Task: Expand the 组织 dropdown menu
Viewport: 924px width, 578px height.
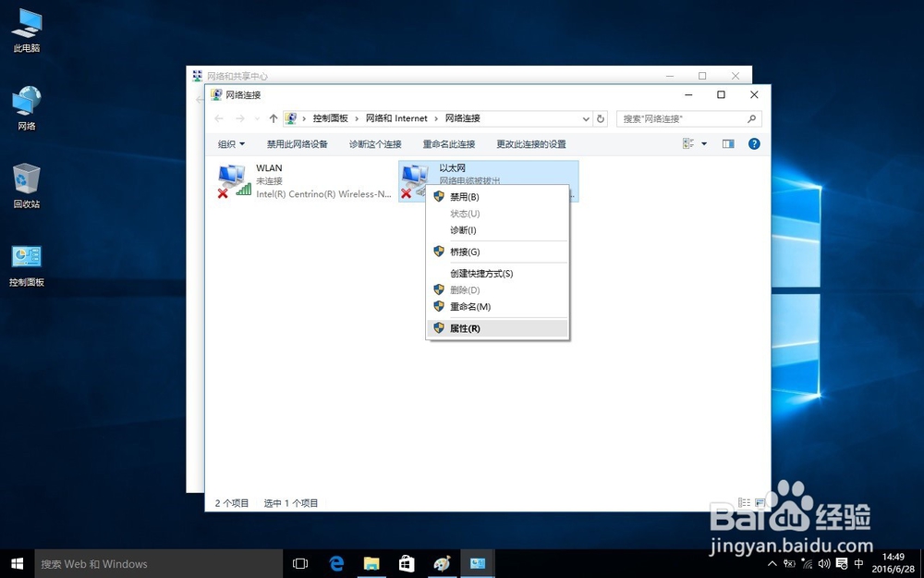Action: tap(231, 143)
